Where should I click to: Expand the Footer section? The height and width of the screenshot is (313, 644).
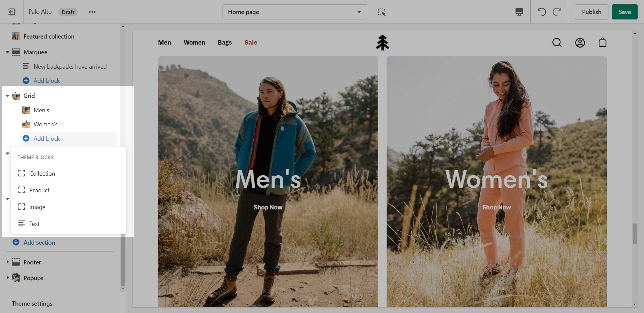[x=7, y=262]
